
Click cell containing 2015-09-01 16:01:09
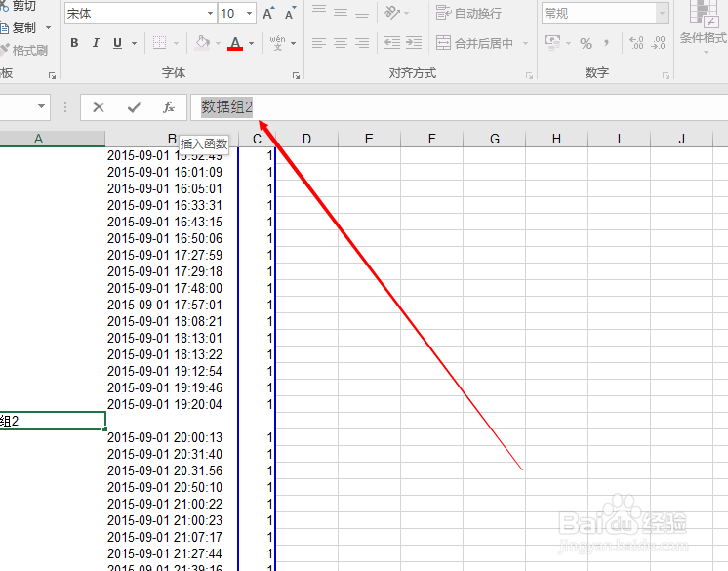tap(172, 172)
